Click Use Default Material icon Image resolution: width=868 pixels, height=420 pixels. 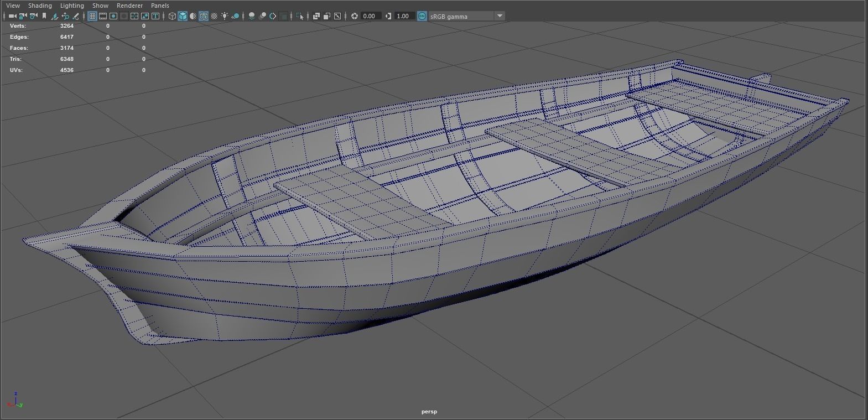[193, 16]
